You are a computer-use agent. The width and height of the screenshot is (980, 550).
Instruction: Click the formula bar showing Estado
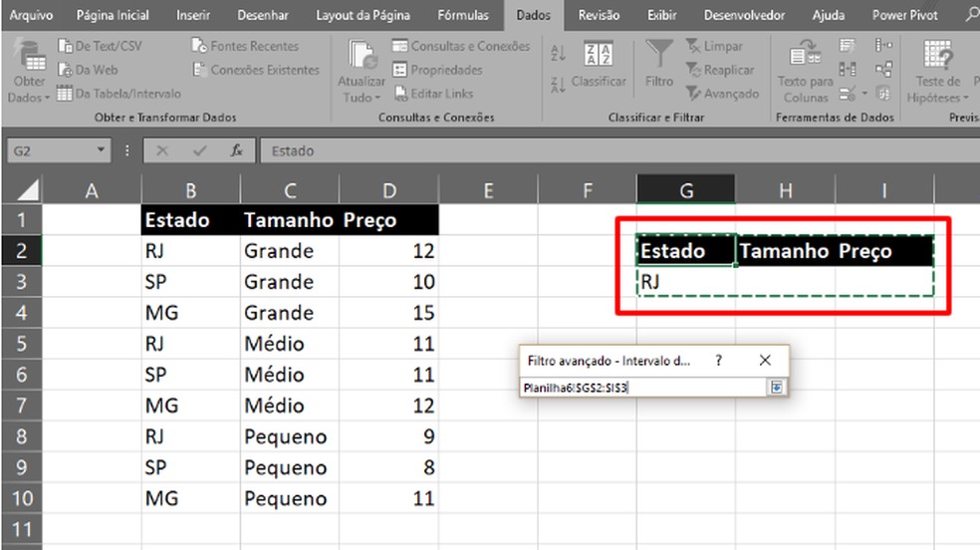pos(620,150)
